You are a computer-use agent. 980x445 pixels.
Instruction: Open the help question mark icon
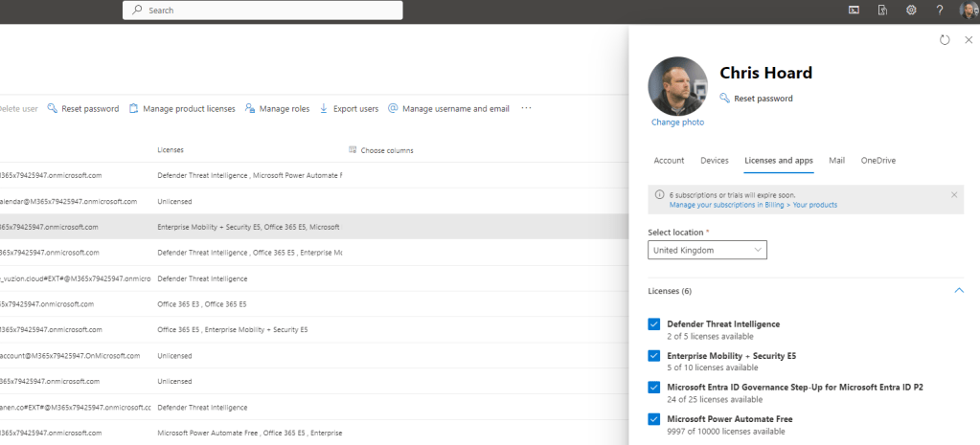point(940,10)
